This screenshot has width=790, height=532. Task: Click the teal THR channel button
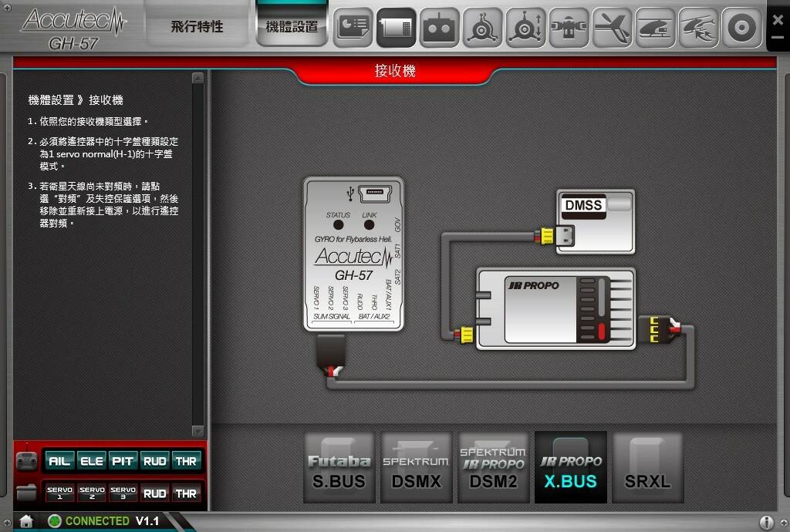(x=186, y=461)
